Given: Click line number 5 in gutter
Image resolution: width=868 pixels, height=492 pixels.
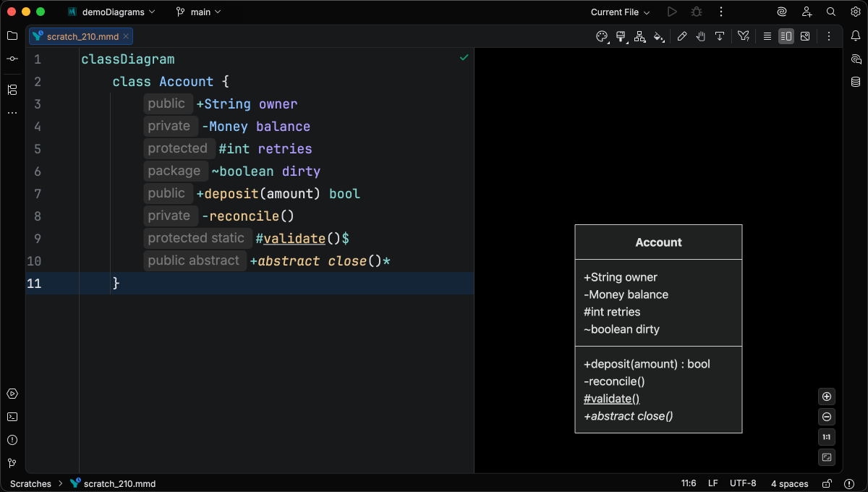Looking at the screenshot, I should (38, 149).
